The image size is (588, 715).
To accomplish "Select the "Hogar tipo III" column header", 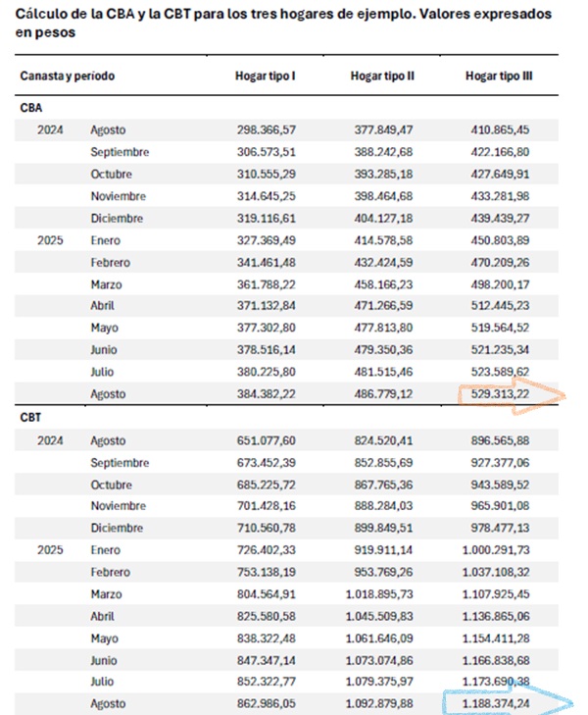I will (497, 76).
